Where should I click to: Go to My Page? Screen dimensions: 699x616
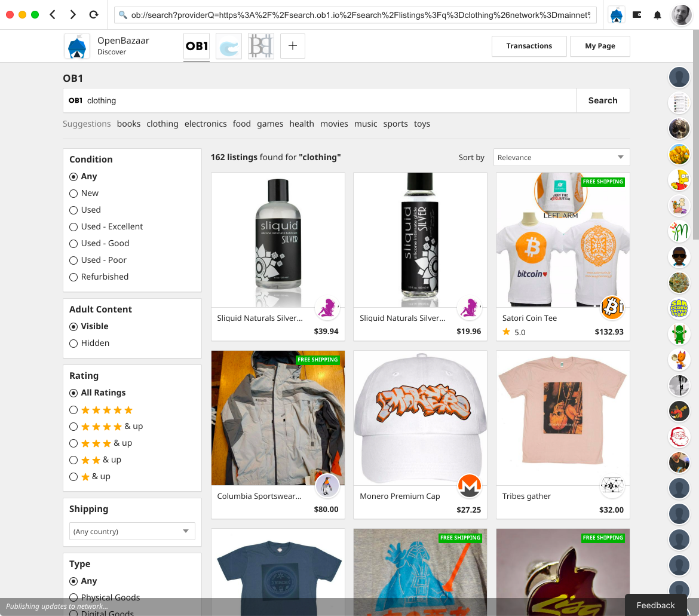tap(600, 46)
